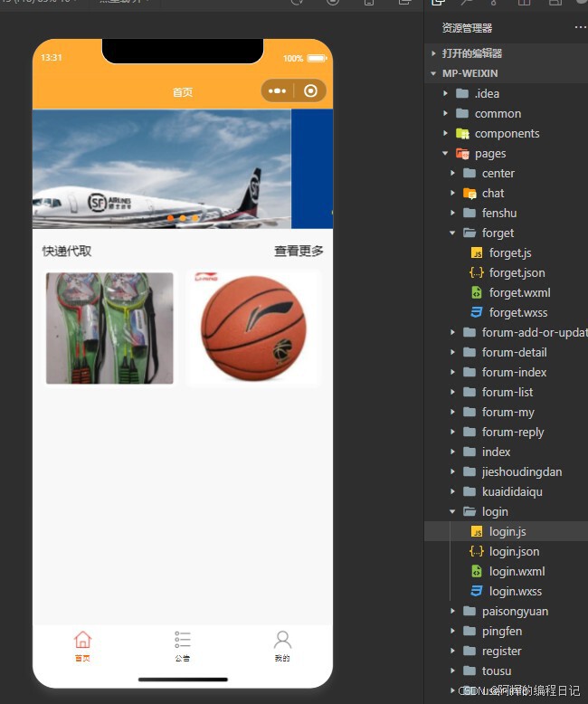
Task: Open the badminton racket product thumbnail
Action: (109, 328)
